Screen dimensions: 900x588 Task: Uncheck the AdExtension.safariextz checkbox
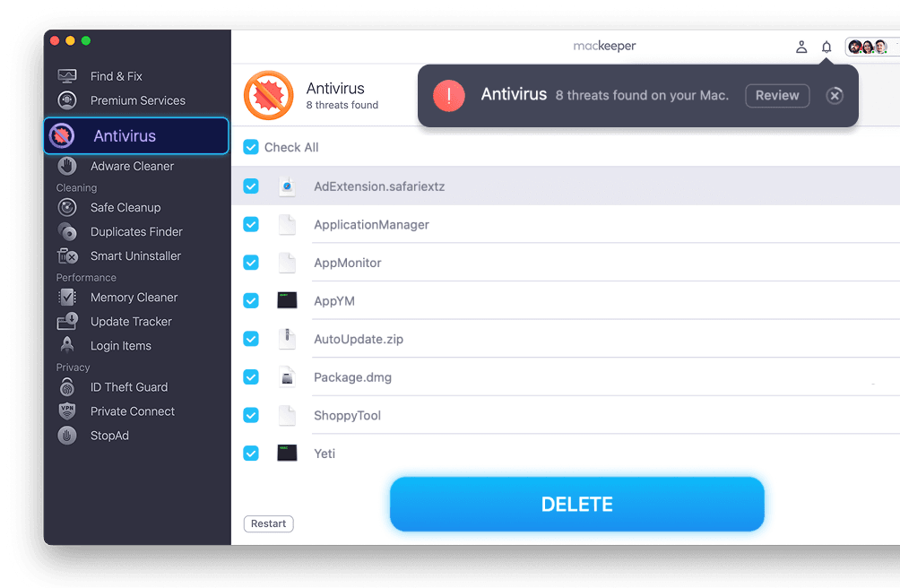[x=251, y=186]
